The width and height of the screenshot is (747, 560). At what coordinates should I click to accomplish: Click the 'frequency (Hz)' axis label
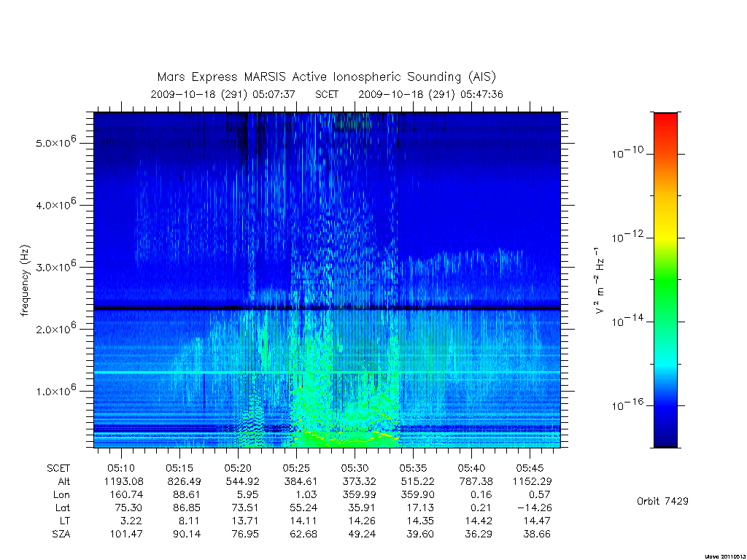coord(25,281)
